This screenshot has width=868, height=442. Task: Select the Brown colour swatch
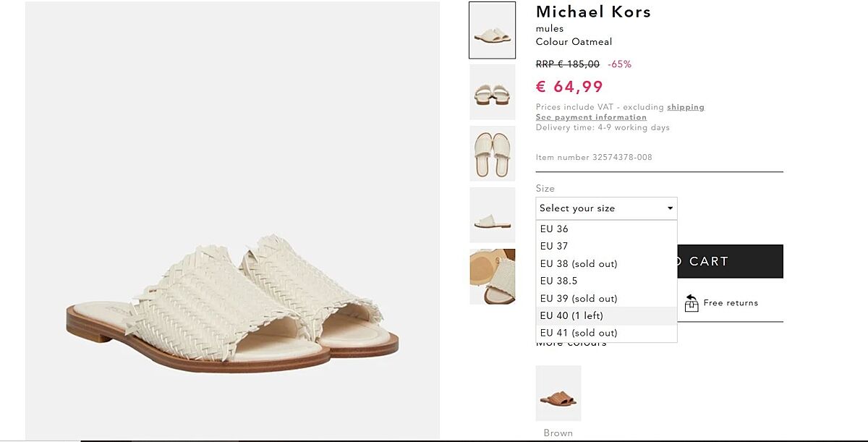[x=558, y=394]
